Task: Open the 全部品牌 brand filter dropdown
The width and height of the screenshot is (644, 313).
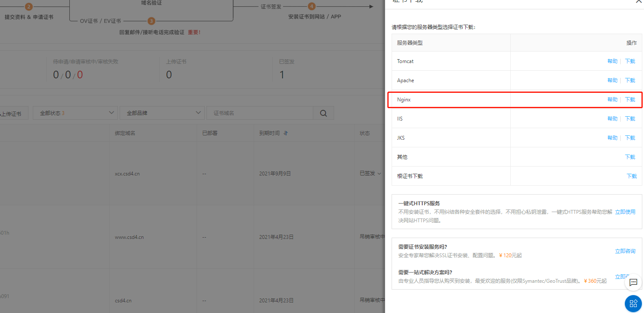Action: [162, 113]
